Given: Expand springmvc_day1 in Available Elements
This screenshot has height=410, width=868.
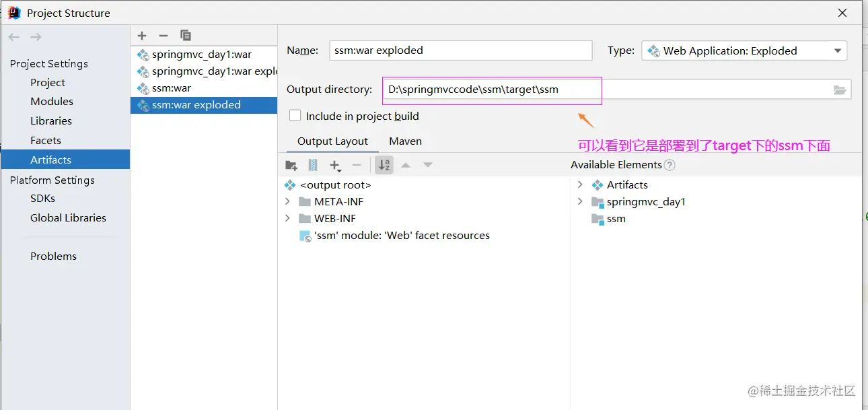Looking at the screenshot, I should tap(580, 201).
